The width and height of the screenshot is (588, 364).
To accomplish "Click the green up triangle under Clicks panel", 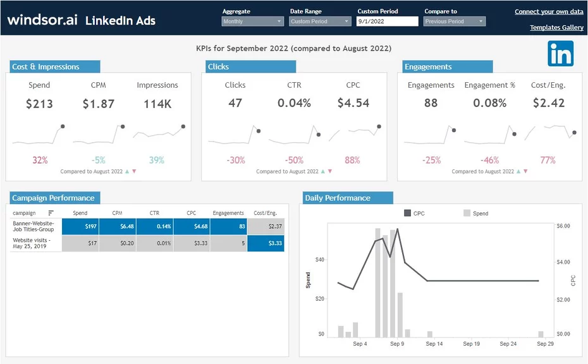I will tap(323, 171).
